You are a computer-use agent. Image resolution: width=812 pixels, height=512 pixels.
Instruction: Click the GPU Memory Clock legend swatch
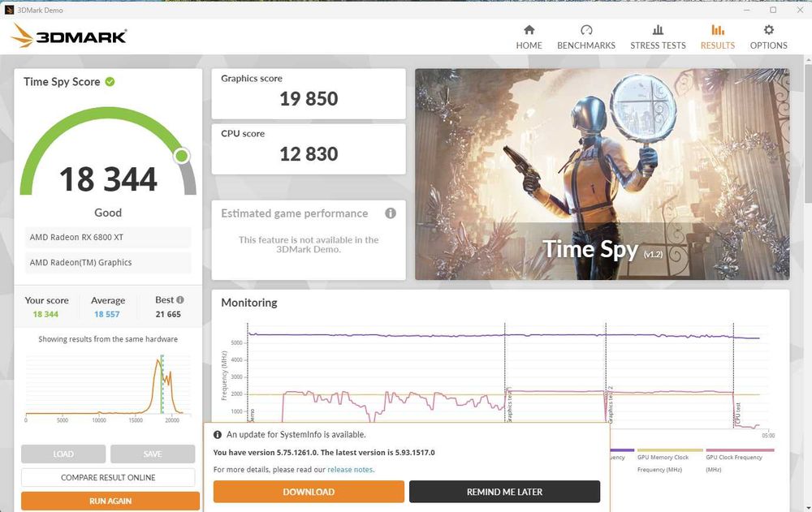670,450
